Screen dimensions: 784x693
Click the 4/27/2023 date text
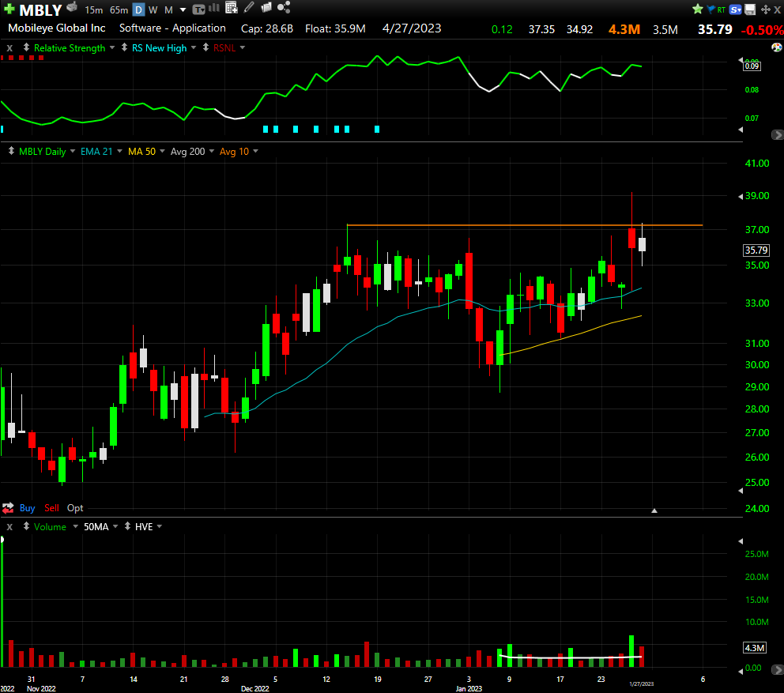coord(412,28)
